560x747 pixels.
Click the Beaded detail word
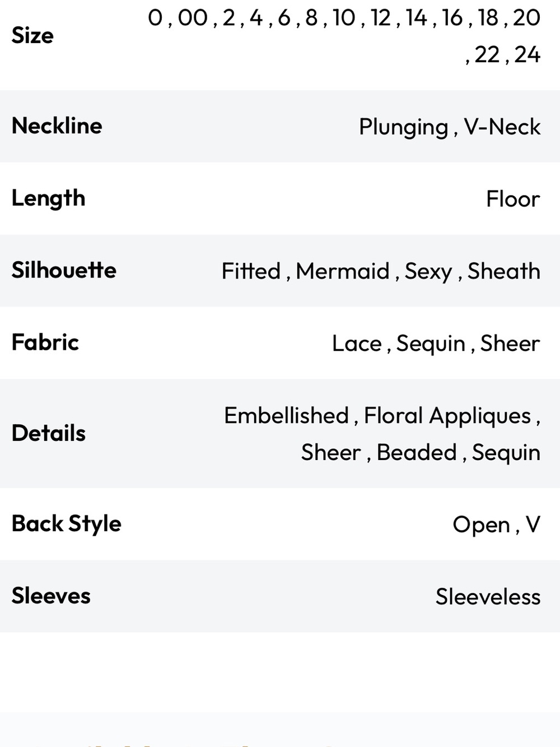(x=417, y=452)
